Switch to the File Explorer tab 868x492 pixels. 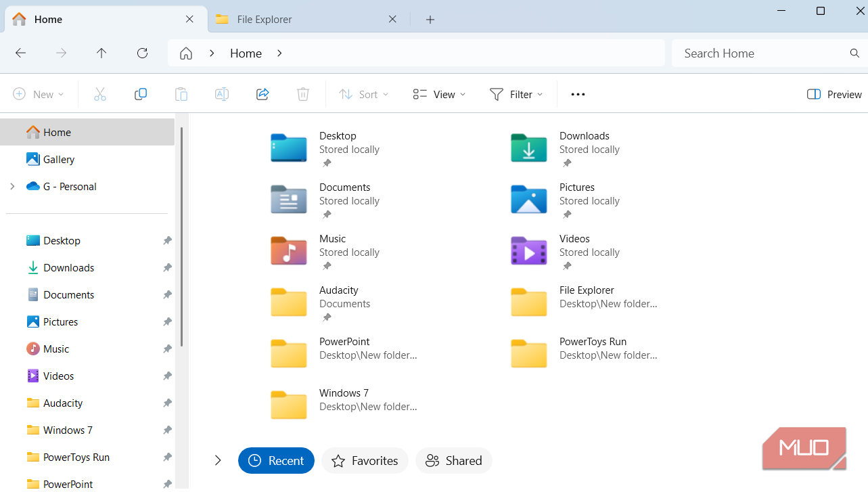308,20
